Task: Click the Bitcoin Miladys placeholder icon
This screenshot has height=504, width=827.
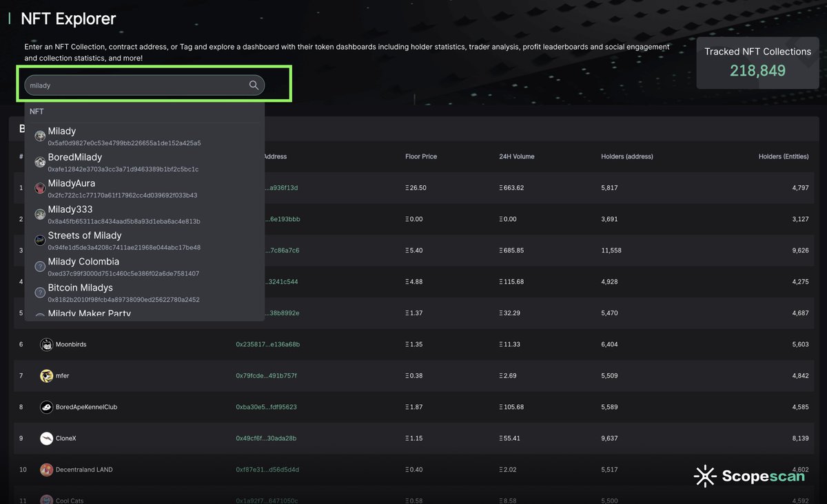Action: [x=40, y=293]
